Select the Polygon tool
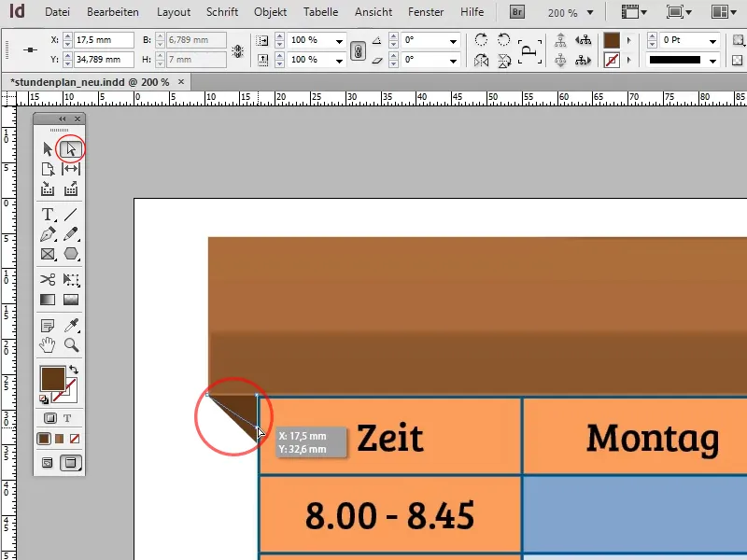The width and height of the screenshot is (747, 560). click(x=71, y=253)
